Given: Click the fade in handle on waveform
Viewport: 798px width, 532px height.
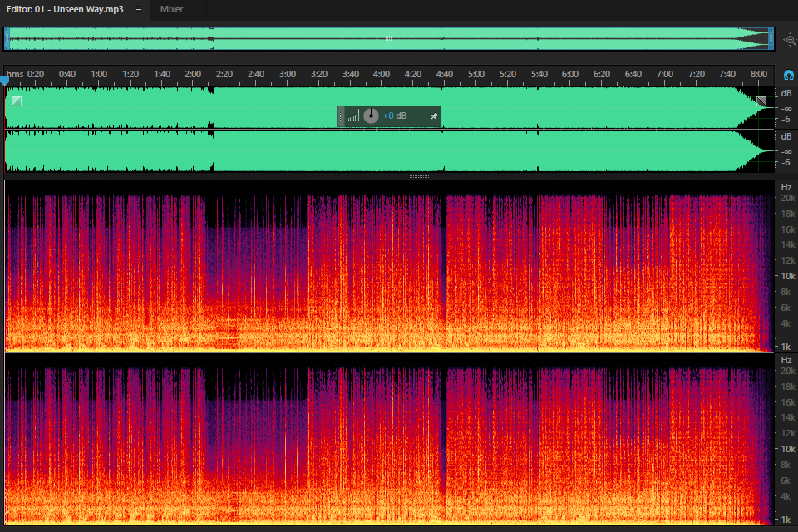Looking at the screenshot, I should pyautogui.click(x=17, y=101).
